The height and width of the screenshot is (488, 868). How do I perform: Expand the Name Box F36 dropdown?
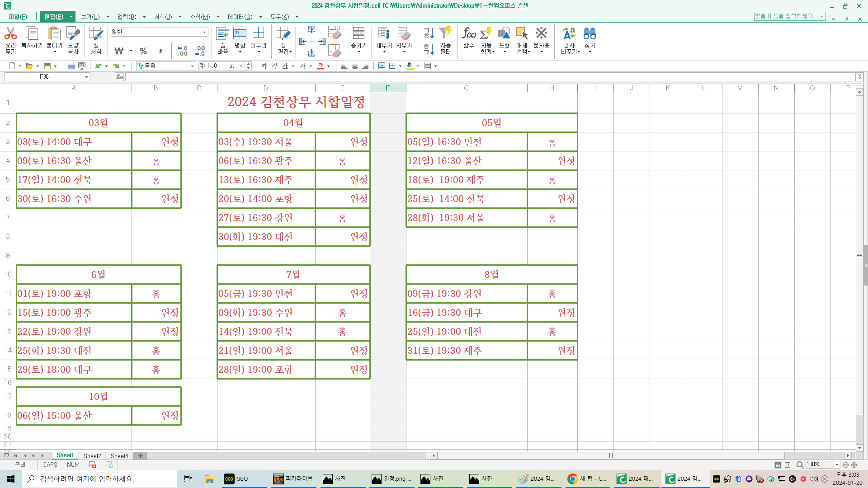point(86,77)
